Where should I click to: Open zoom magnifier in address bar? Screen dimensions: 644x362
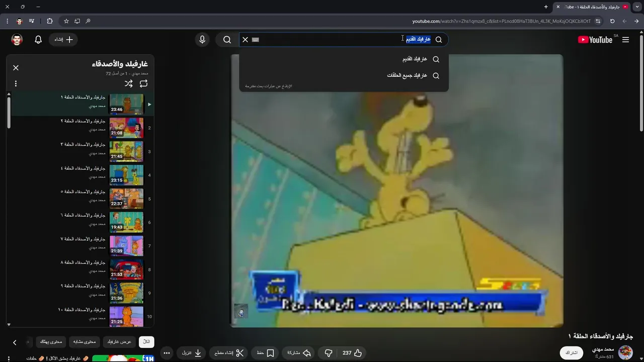click(88, 21)
